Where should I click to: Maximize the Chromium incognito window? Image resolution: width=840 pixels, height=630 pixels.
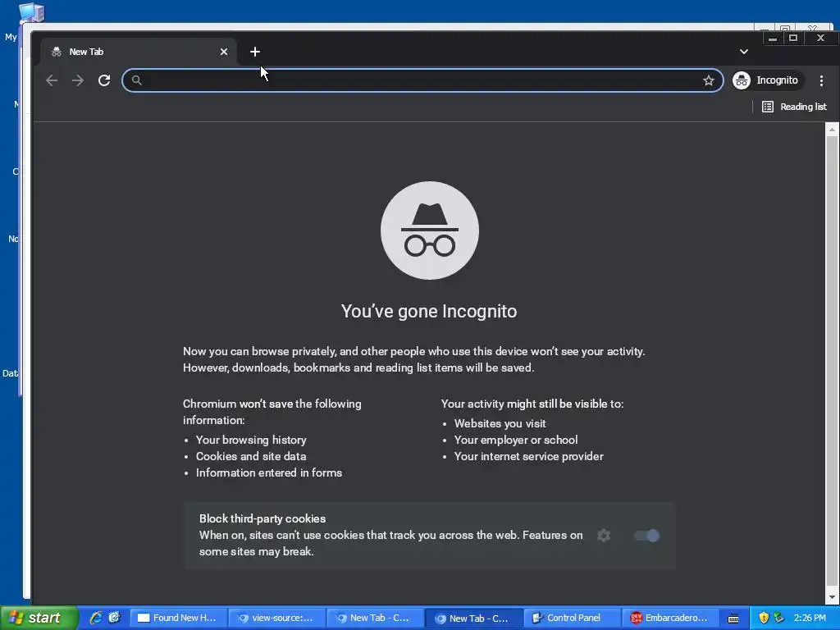tap(793, 38)
